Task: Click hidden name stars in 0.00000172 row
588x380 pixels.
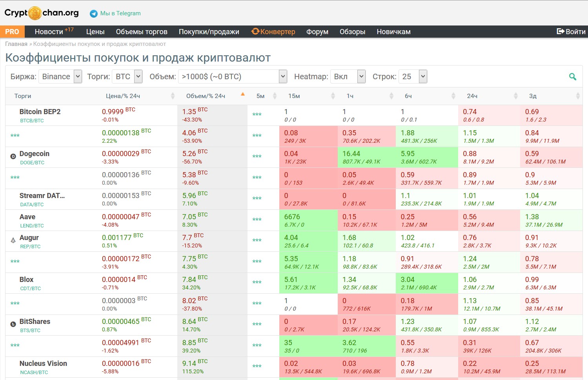Action: pyautogui.click(x=15, y=262)
